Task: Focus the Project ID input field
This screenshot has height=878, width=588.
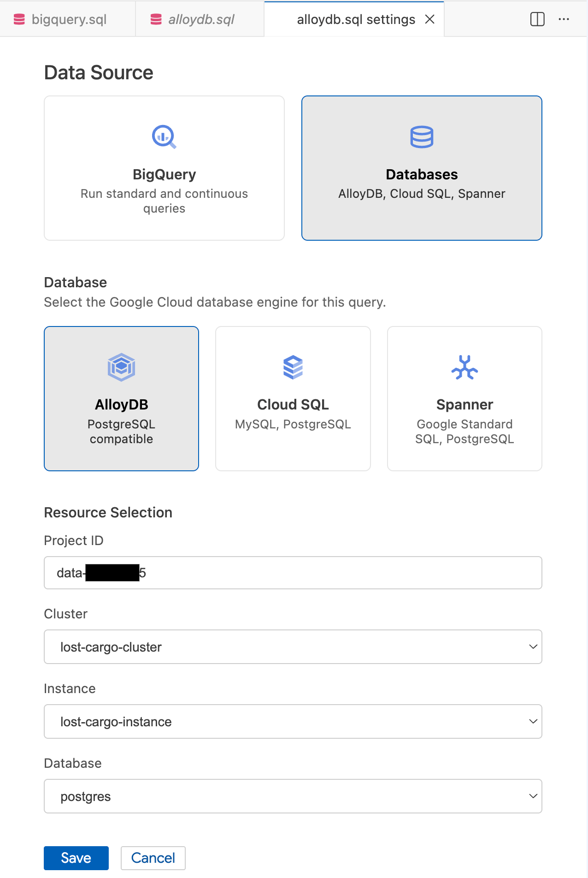Action: coord(293,573)
